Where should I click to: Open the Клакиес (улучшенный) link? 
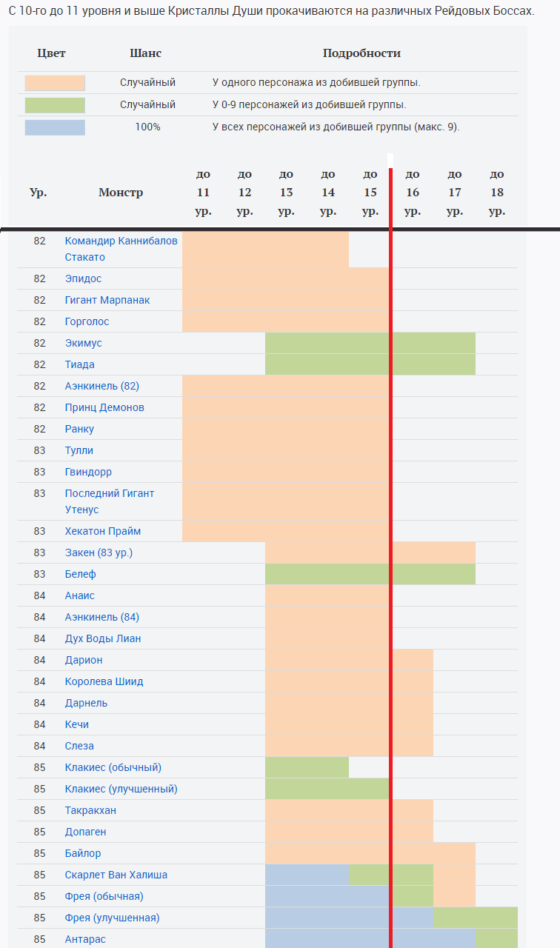[121, 789]
